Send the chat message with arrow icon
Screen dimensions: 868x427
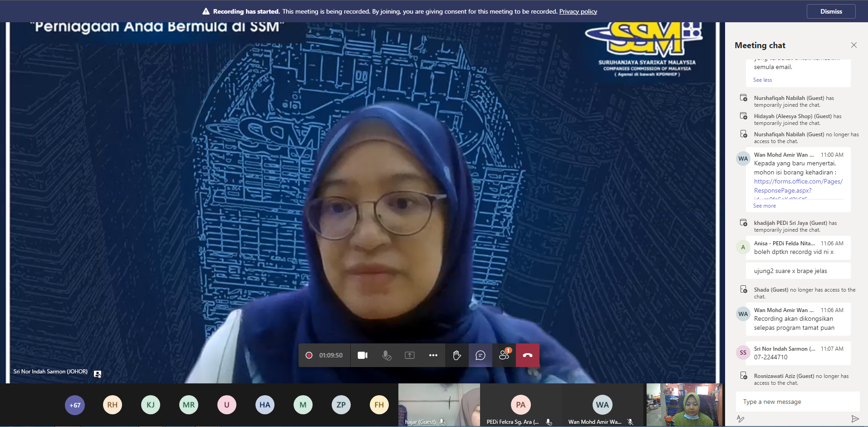855,419
